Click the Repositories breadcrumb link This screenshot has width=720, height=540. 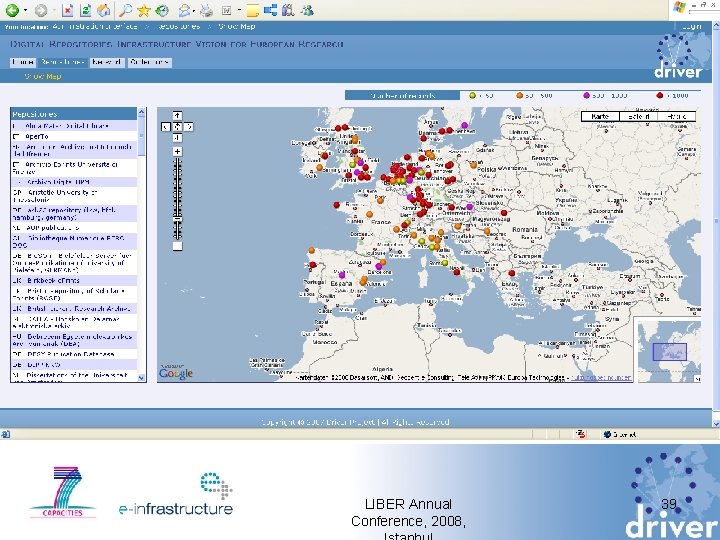pos(179,27)
